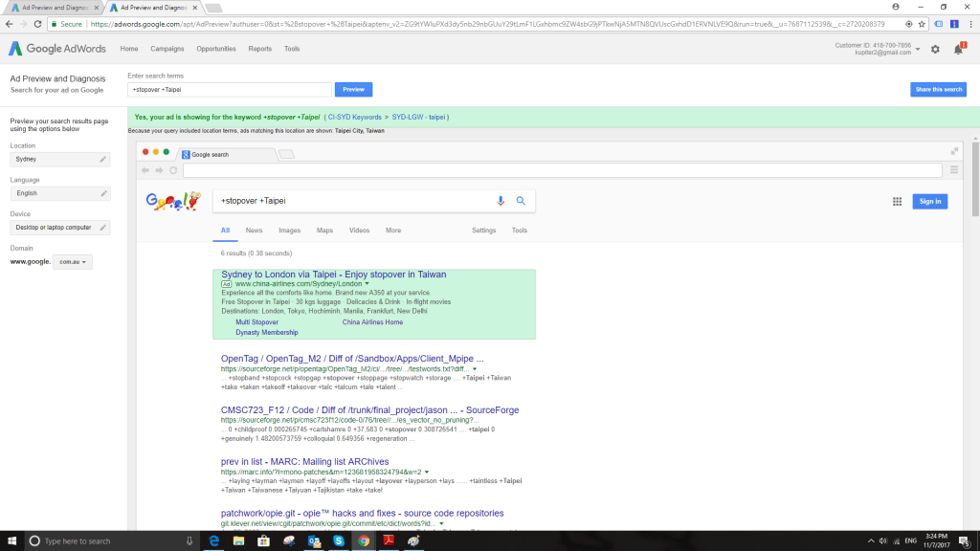Open the Multi Stopover sitelink
Viewport: 980px width, 551px height.
pos(256,322)
